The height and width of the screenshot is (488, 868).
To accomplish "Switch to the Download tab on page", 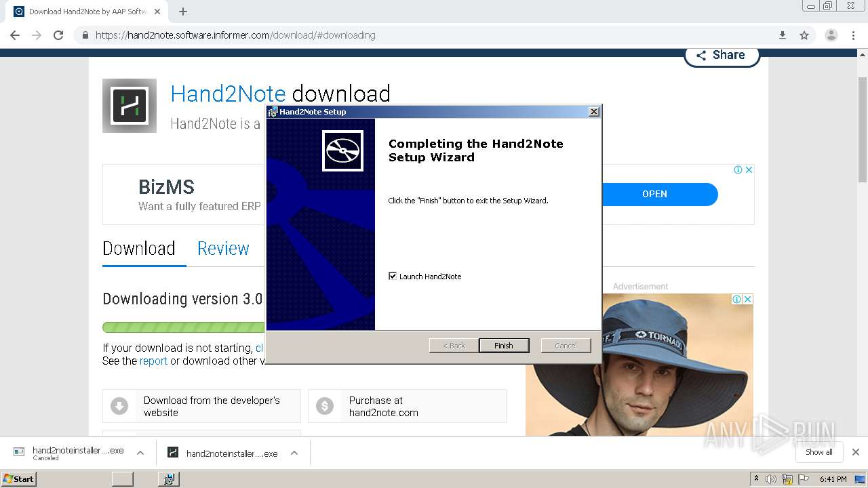I will (x=139, y=249).
